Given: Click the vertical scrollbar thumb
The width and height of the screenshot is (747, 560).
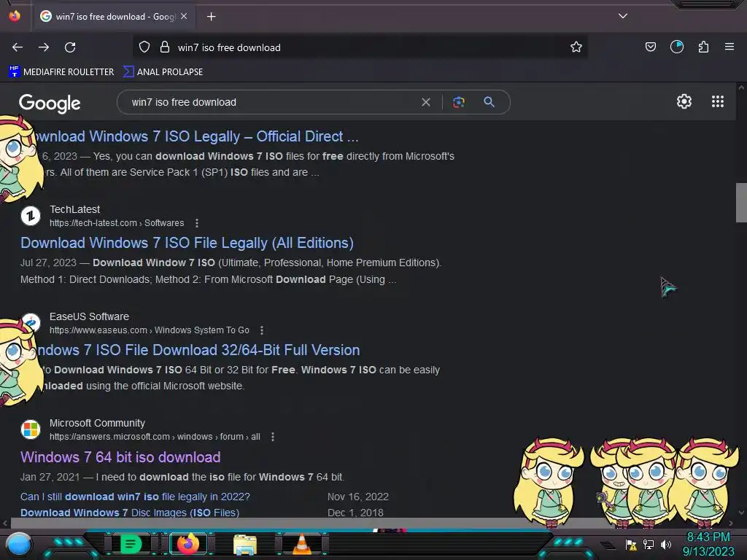Looking at the screenshot, I should coord(741,203).
